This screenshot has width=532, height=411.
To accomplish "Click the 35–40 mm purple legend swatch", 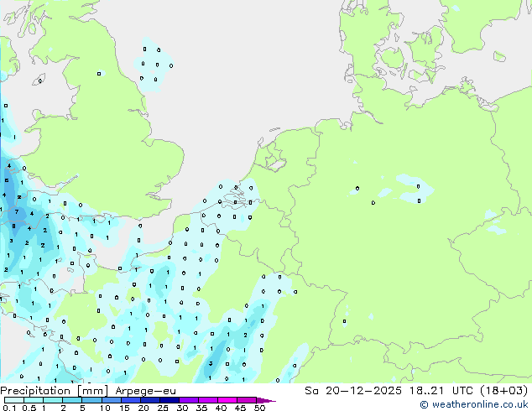I will coord(208,400).
